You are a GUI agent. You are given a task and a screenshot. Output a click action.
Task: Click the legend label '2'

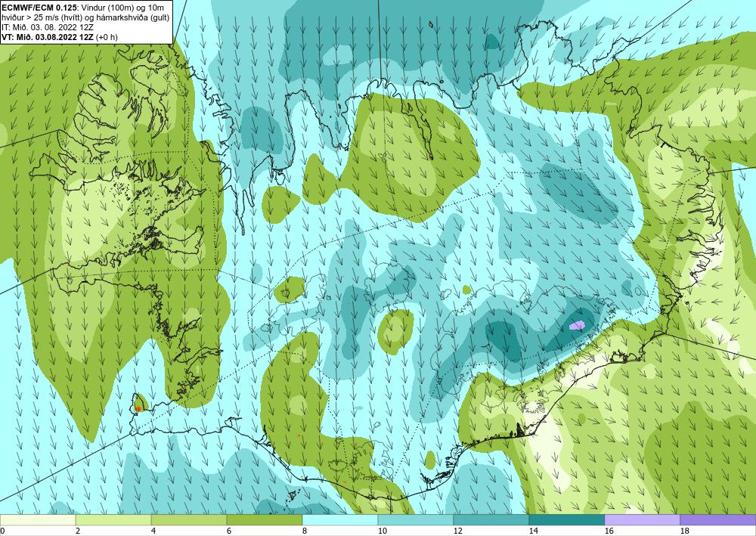[x=79, y=531]
